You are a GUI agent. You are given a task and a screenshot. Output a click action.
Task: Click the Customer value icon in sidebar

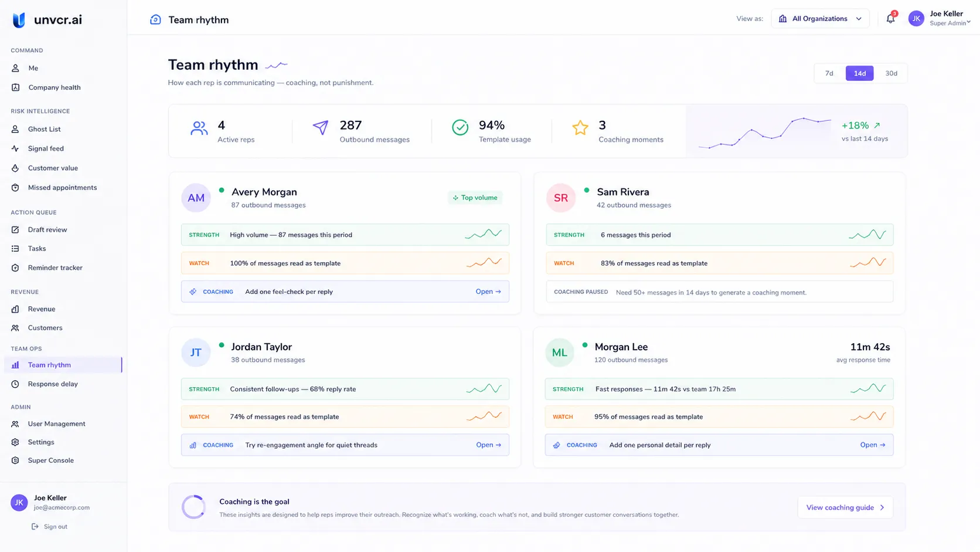[x=15, y=168]
